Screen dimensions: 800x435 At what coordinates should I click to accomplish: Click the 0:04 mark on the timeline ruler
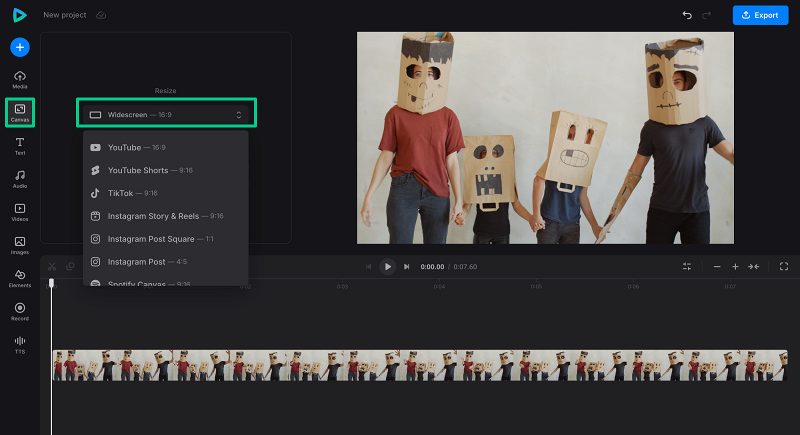click(x=439, y=287)
